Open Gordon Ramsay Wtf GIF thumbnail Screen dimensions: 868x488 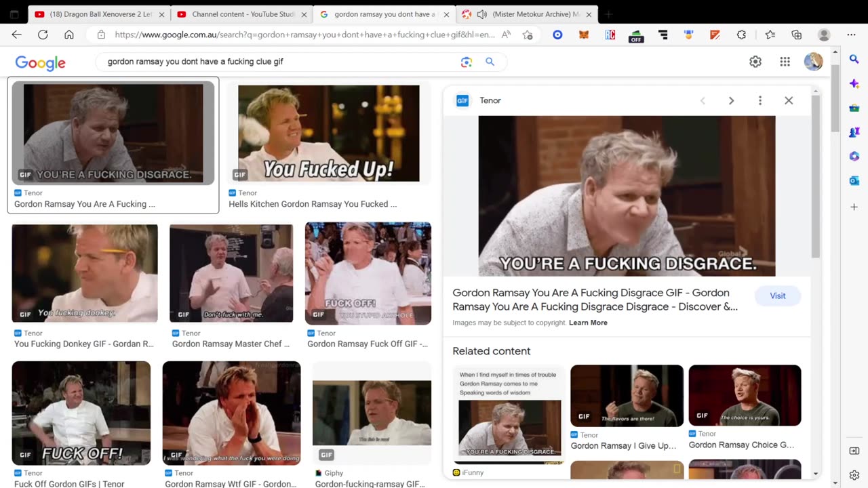tap(231, 413)
